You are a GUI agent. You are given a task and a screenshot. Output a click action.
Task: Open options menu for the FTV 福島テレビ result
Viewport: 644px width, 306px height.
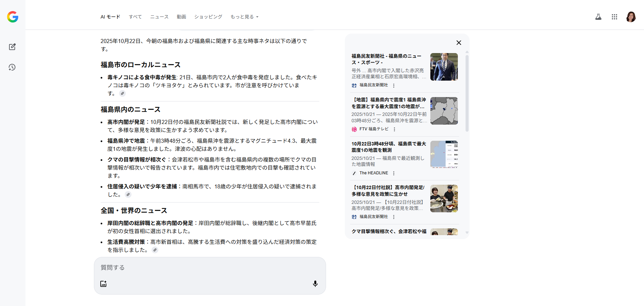click(394, 129)
